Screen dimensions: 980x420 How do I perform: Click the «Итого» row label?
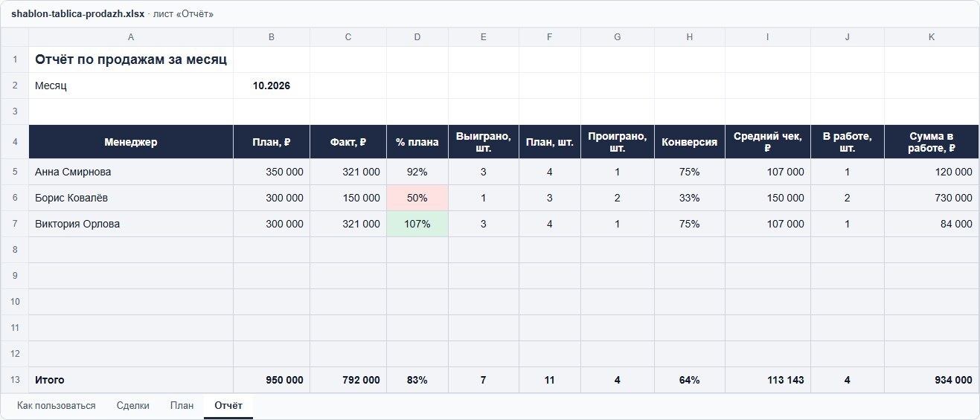coord(131,380)
